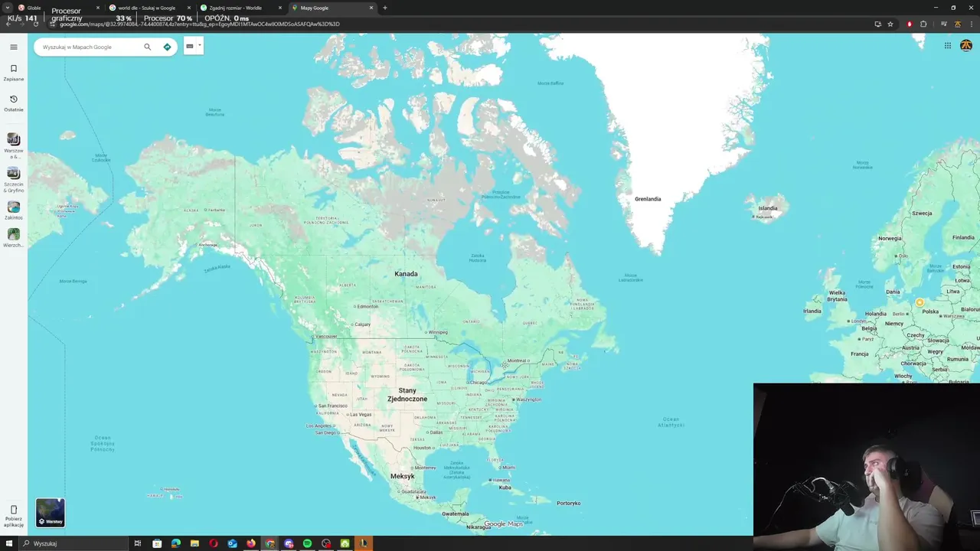Bookmark this page with star icon
The image size is (980, 551).
point(890,24)
